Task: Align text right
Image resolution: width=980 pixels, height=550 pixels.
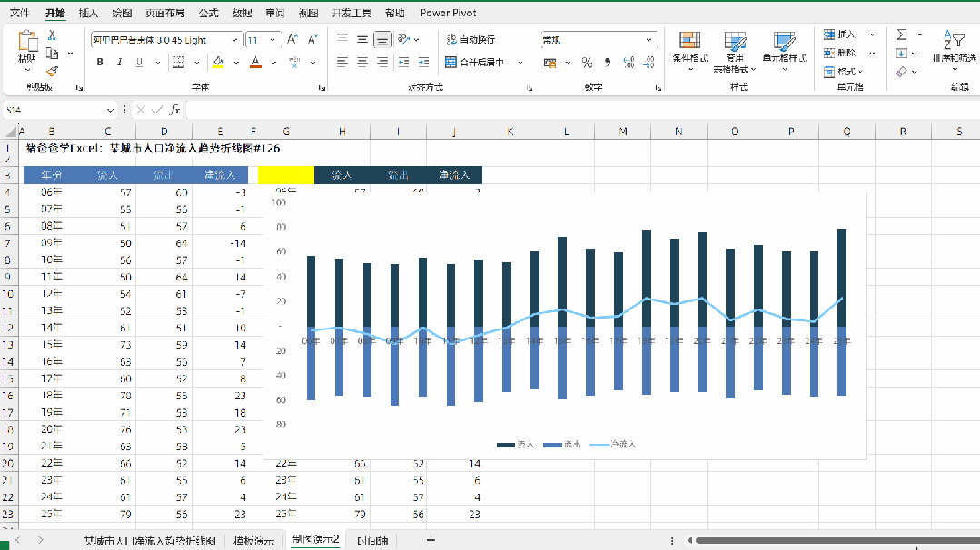Action: pos(381,63)
